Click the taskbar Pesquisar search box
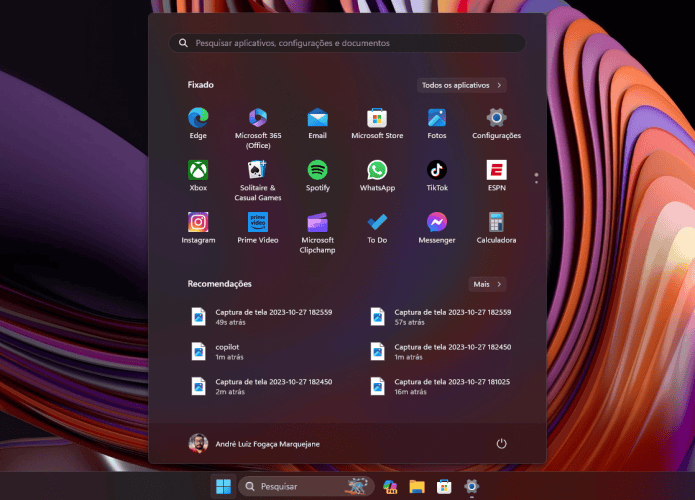This screenshot has height=500, width=695. pyautogui.click(x=306, y=486)
